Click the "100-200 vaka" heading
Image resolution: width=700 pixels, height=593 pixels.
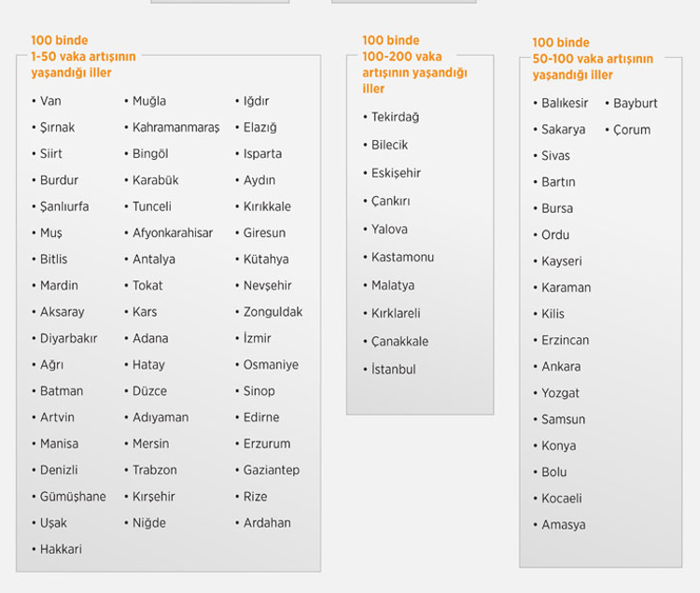(402, 56)
